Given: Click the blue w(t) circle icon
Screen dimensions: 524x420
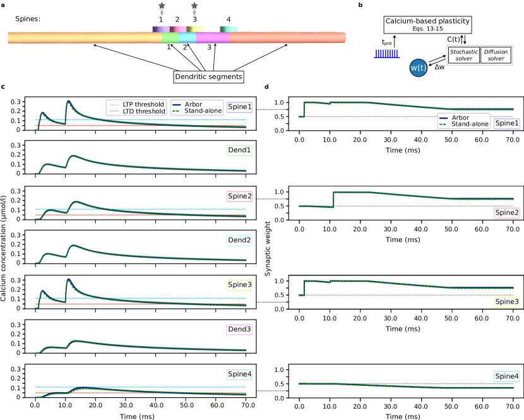Looking at the screenshot, I should pyautogui.click(x=418, y=68).
